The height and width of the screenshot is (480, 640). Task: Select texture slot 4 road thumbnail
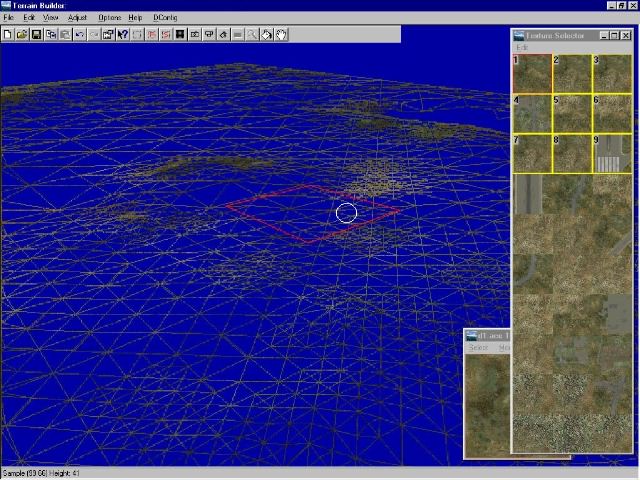coord(532,114)
